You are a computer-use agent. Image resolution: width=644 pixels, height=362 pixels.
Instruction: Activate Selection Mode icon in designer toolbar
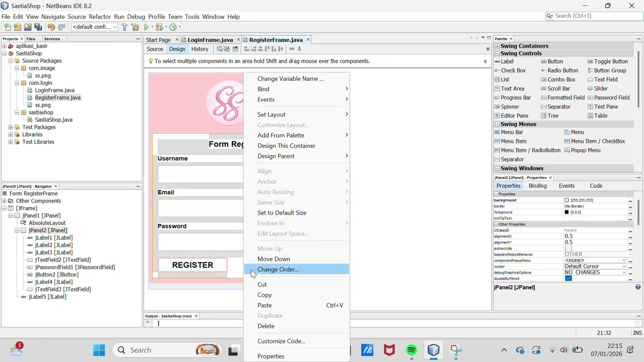[220, 49]
